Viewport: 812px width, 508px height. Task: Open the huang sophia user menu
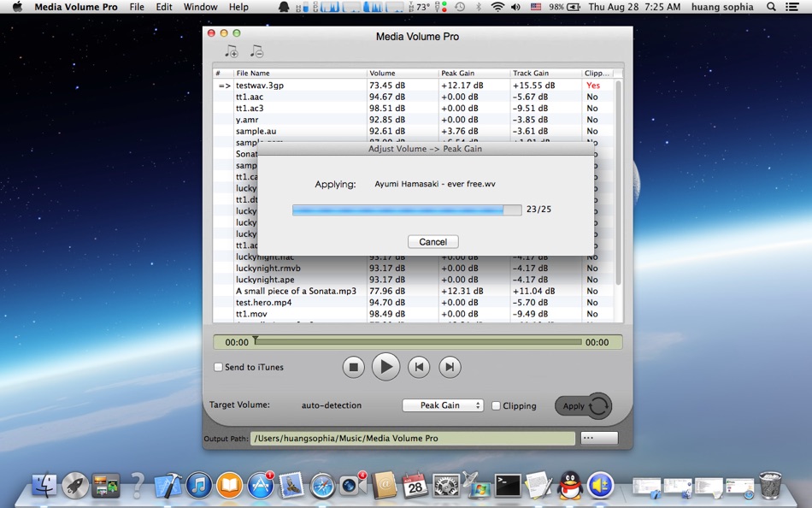click(x=722, y=7)
